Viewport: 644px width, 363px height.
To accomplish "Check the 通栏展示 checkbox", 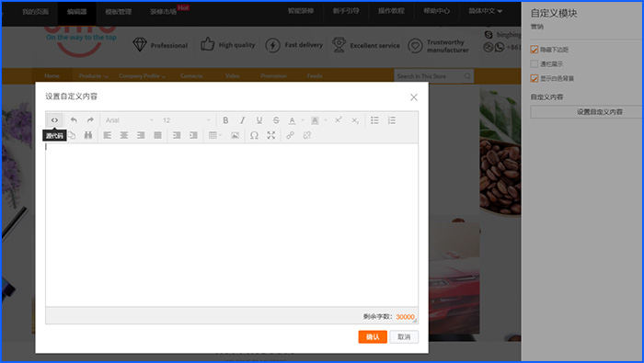I will [x=534, y=64].
